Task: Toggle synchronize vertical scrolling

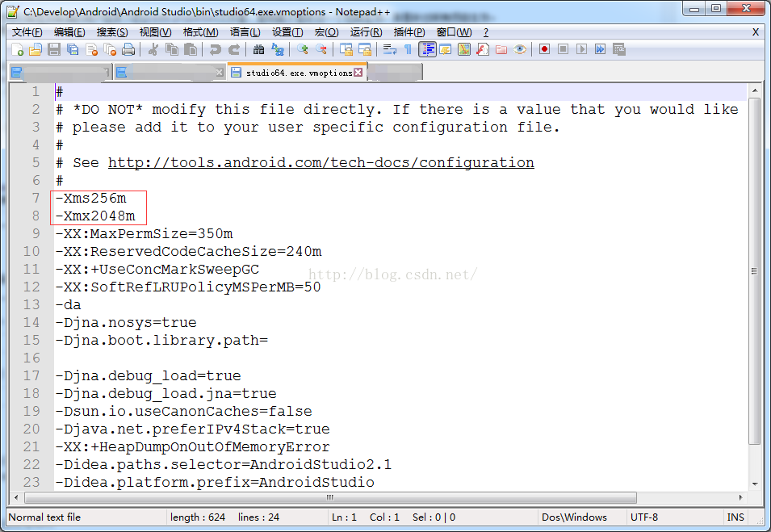Action: click(x=346, y=49)
